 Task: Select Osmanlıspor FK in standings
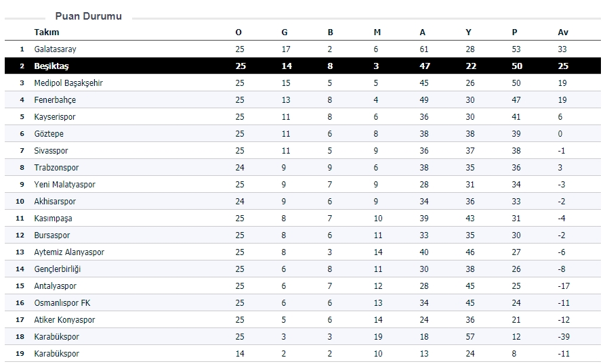(x=62, y=303)
